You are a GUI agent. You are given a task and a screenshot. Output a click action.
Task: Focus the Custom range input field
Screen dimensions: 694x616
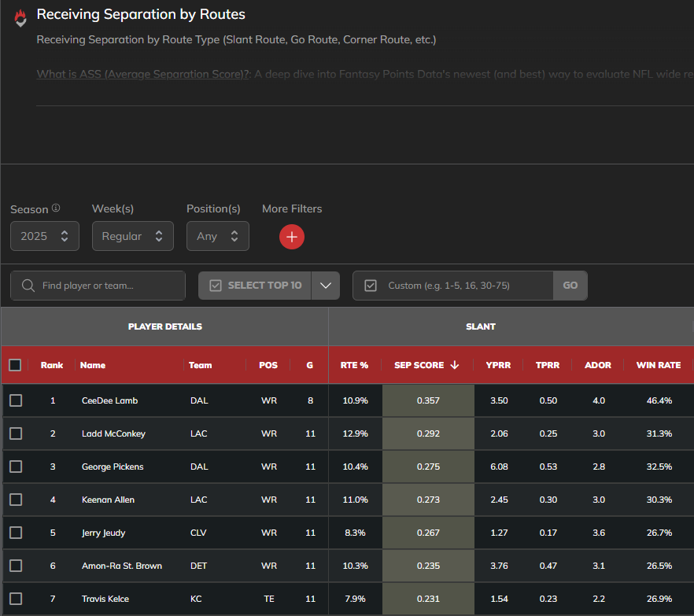(x=453, y=286)
